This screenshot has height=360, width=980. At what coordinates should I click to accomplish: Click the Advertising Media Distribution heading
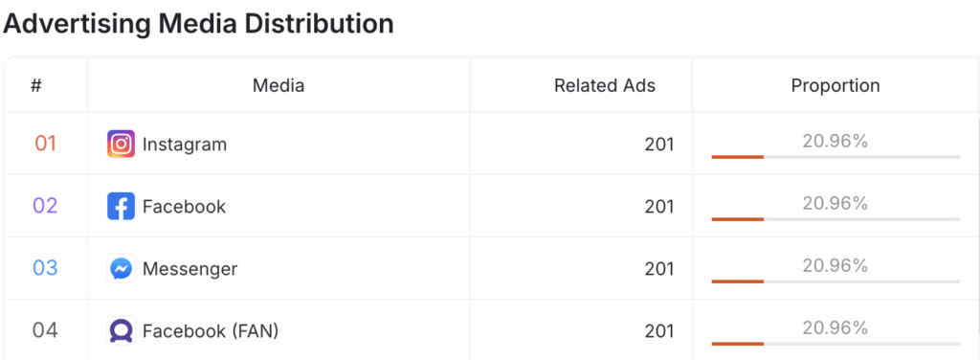click(199, 23)
